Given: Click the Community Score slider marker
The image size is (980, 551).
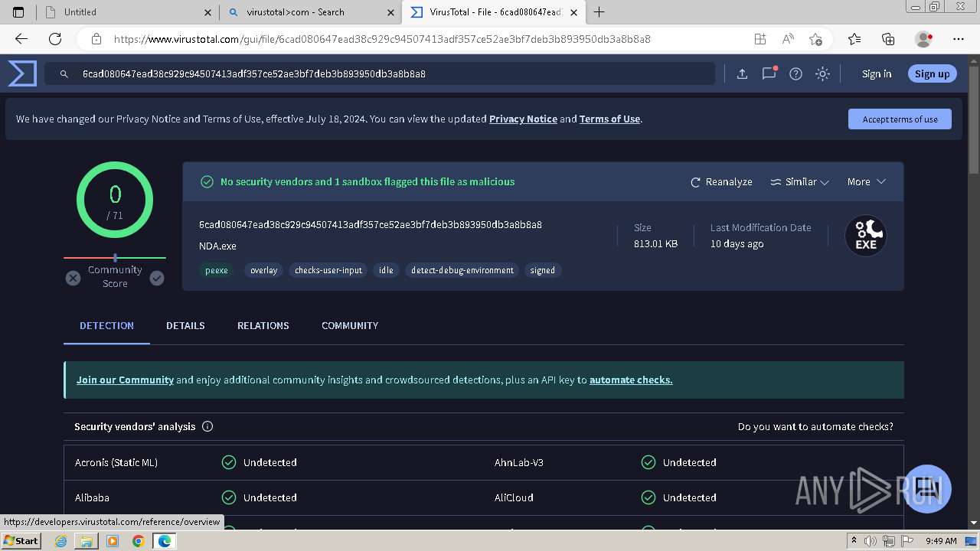Looking at the screenshot, I should coord(115,258).
